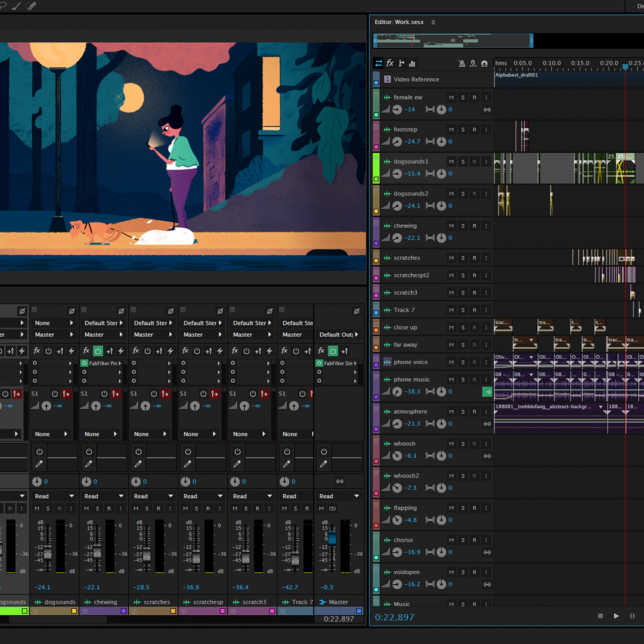This screenshot has width=644, height=644.
Task: Open the None input dropdown in the dogsounds channel
Action: click(54, 323)
